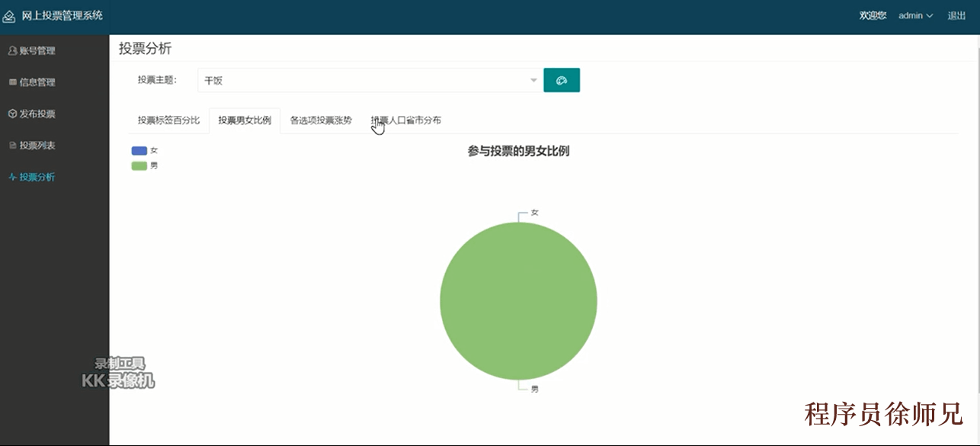Viewport: 980px width, 446px height.
Task: Click the 信息管理 sidebar icon
Action: pos(12,82)
